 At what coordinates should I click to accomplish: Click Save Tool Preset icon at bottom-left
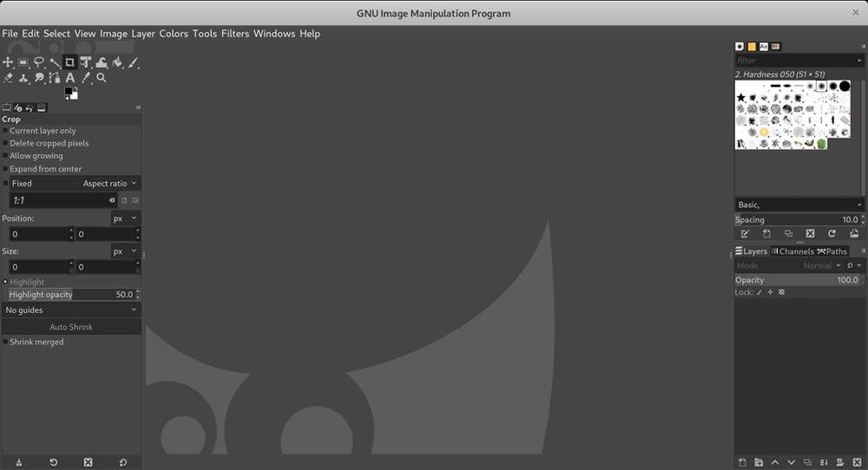pyautogui.click(x=19, y=462)
